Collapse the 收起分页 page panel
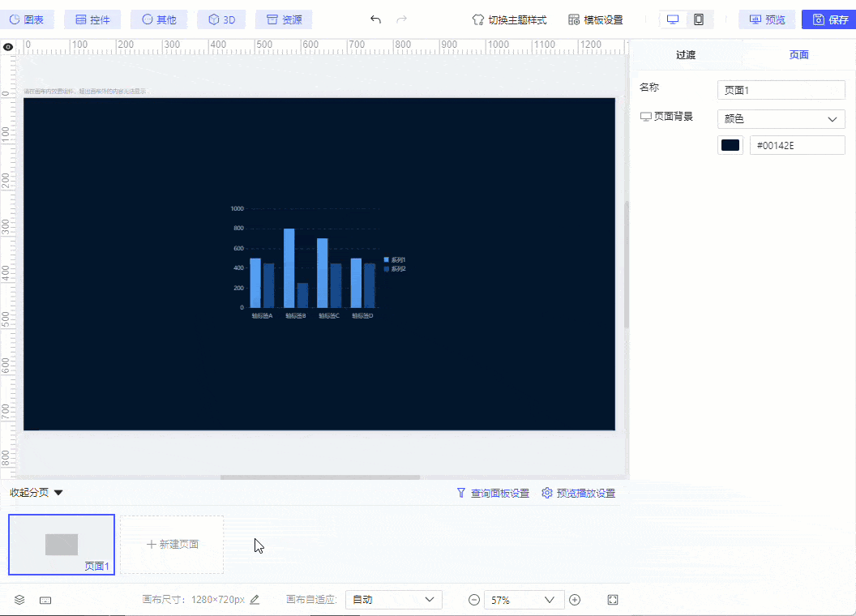856x616 pixels. coord(34,492)
